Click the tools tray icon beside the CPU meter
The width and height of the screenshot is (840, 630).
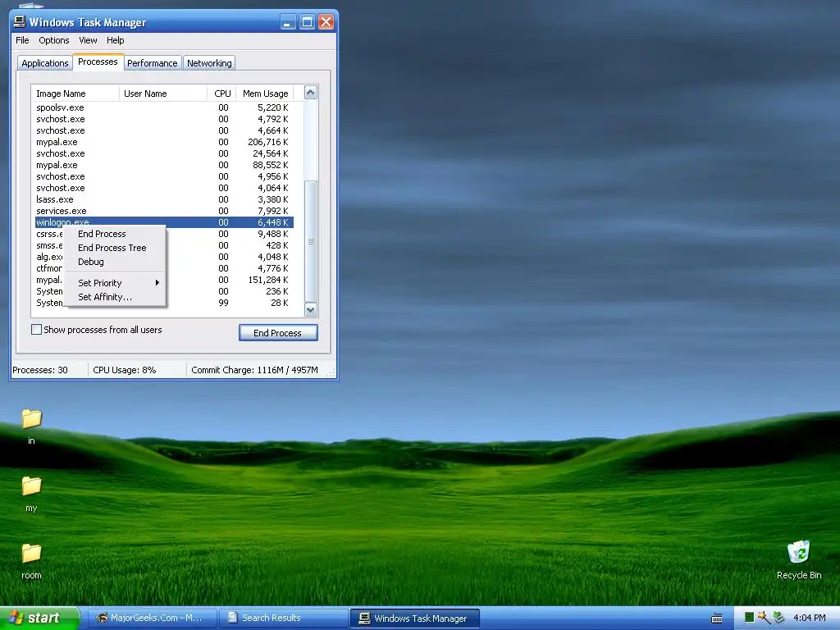[x=764, y=618]
